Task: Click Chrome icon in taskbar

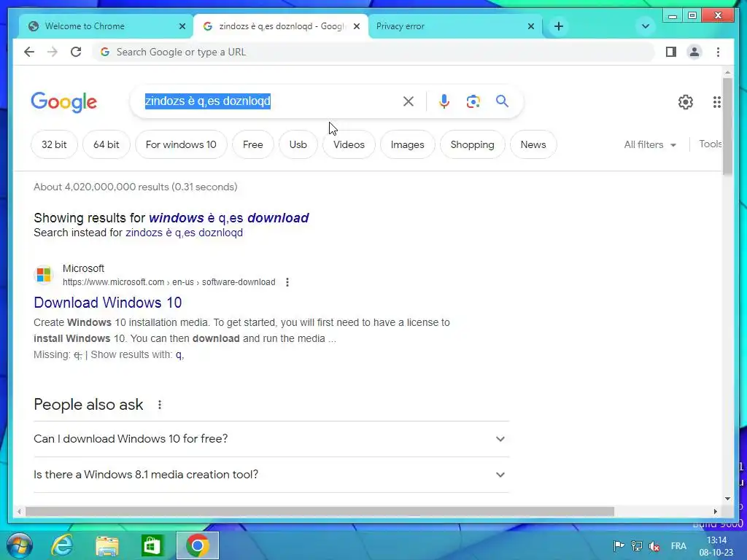Action: [x=197, y=545]
